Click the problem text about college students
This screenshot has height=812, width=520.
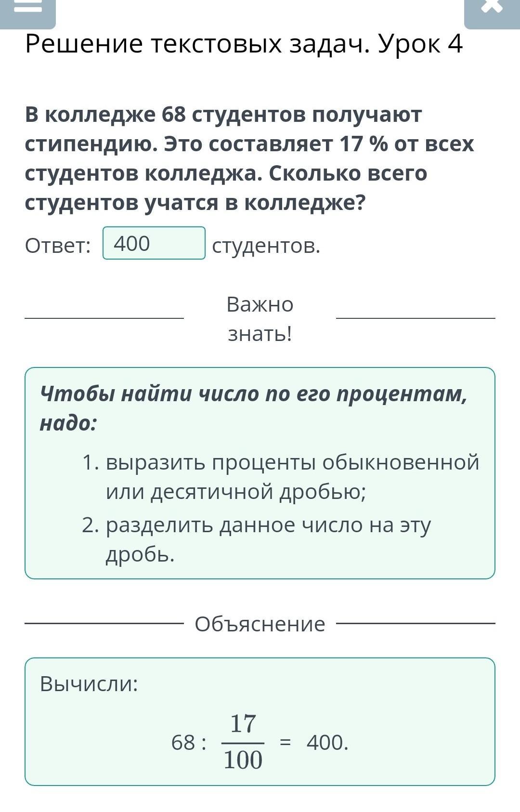coord(249,158)
